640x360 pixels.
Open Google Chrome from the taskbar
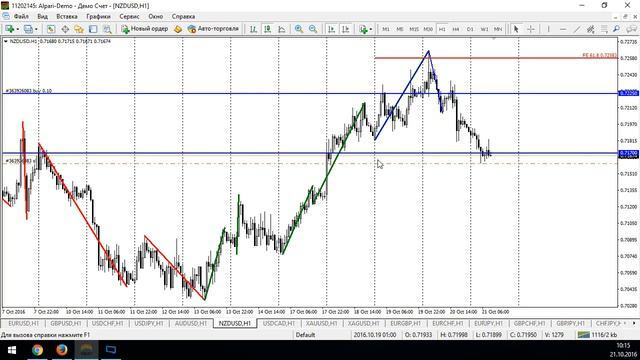pos(38,350)
